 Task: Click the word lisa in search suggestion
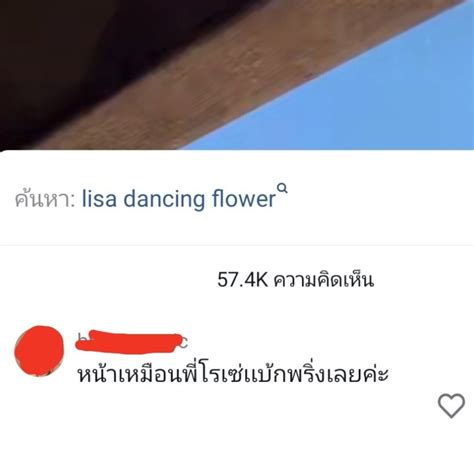pos(99,199)
